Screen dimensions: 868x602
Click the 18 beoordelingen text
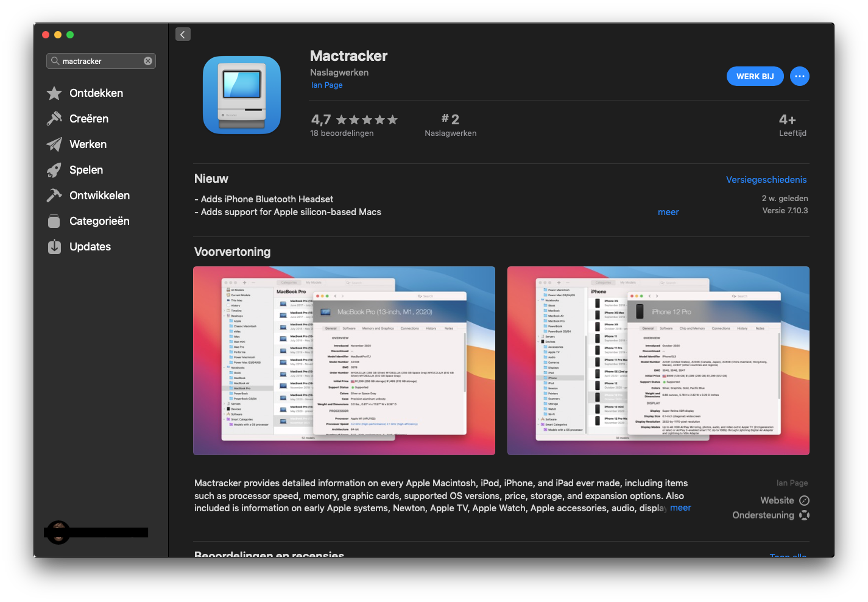point(342,133)
